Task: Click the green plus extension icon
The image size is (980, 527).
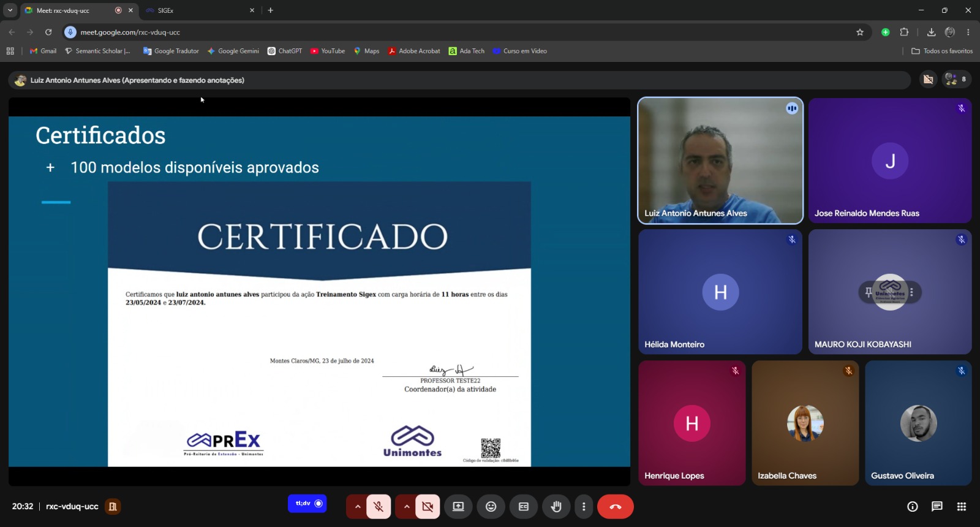Action: [886, 32]
